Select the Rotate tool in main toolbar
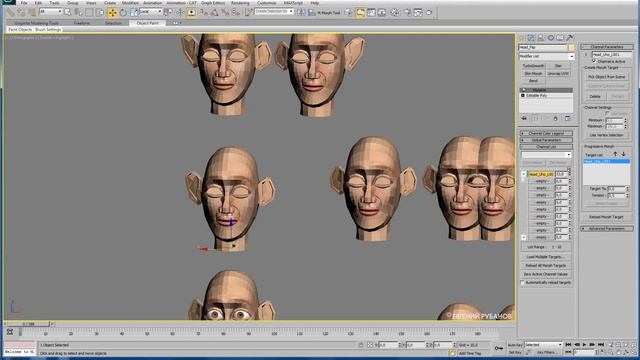 pyautogui.click(x=124, y=13)
